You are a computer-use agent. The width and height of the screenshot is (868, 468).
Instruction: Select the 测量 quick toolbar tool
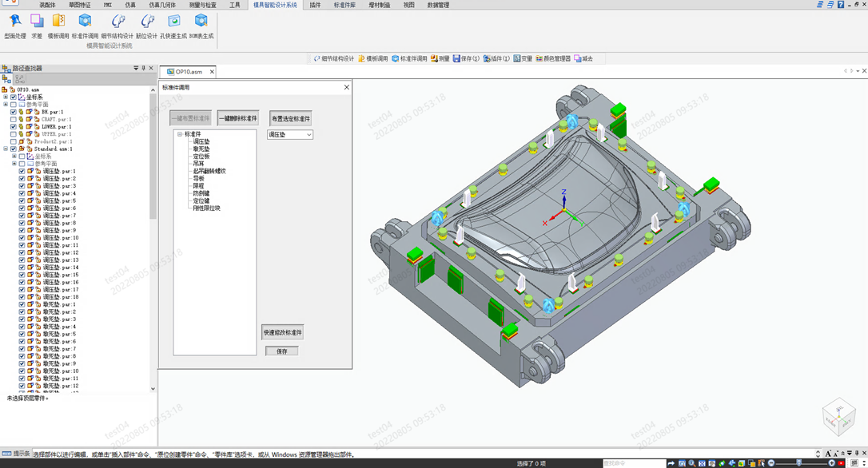point(440,58)
